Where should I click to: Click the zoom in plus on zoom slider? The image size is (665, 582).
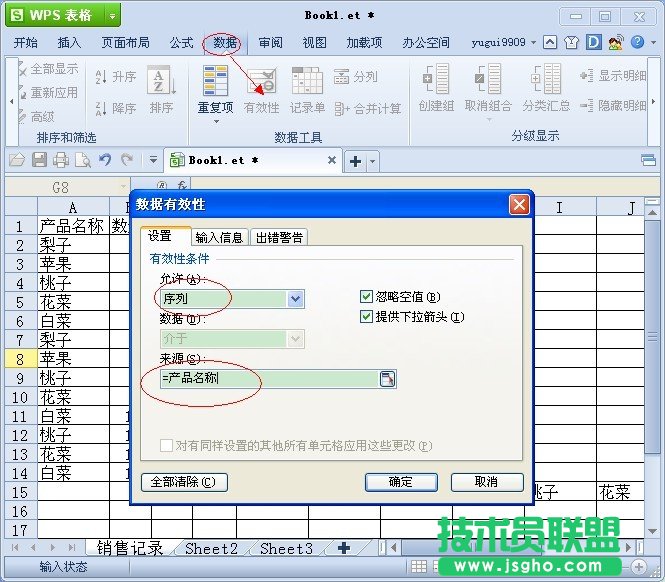pos(639,566)
